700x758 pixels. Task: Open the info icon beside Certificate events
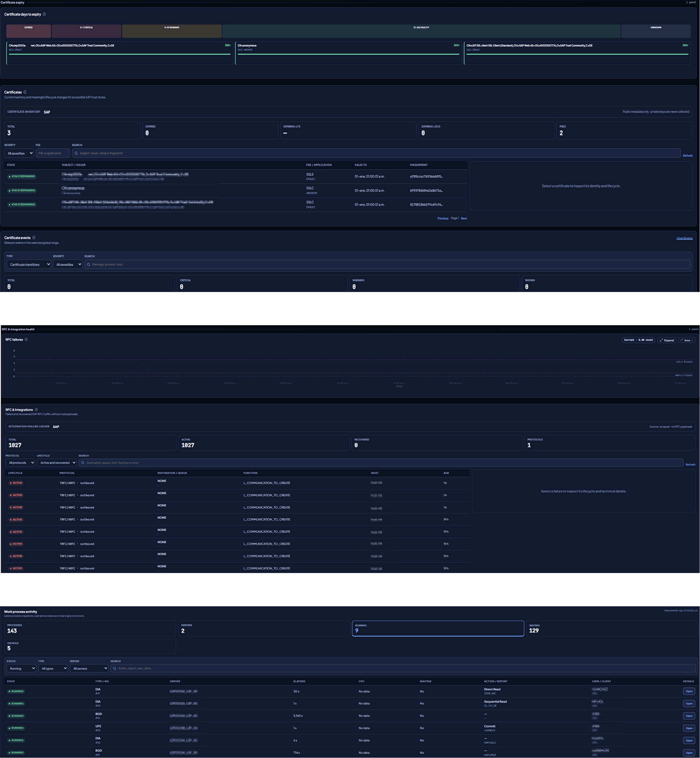coord(34,238)
